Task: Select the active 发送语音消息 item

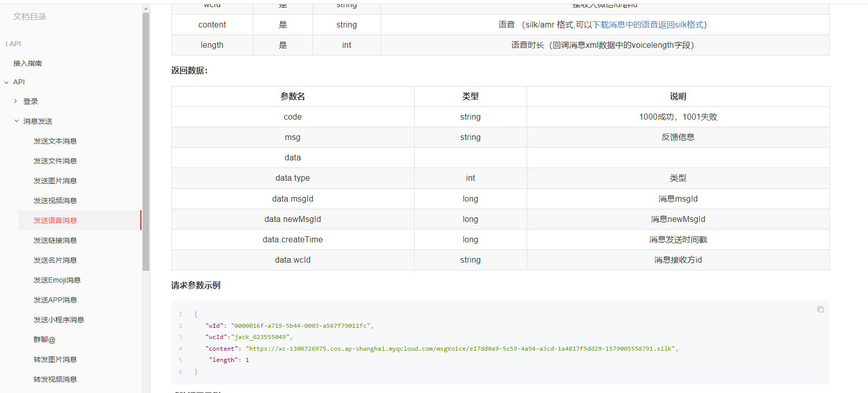Action: [79, 220]
